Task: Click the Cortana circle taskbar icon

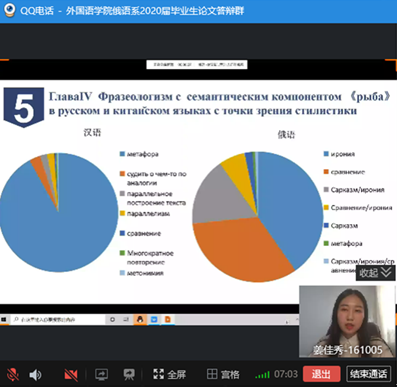Action: (x=112, y=319)
